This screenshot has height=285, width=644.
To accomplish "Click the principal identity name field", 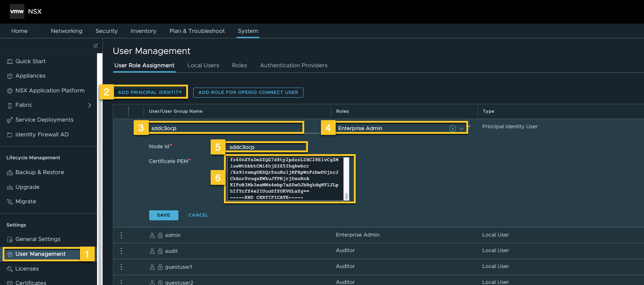I will [226, 128].
